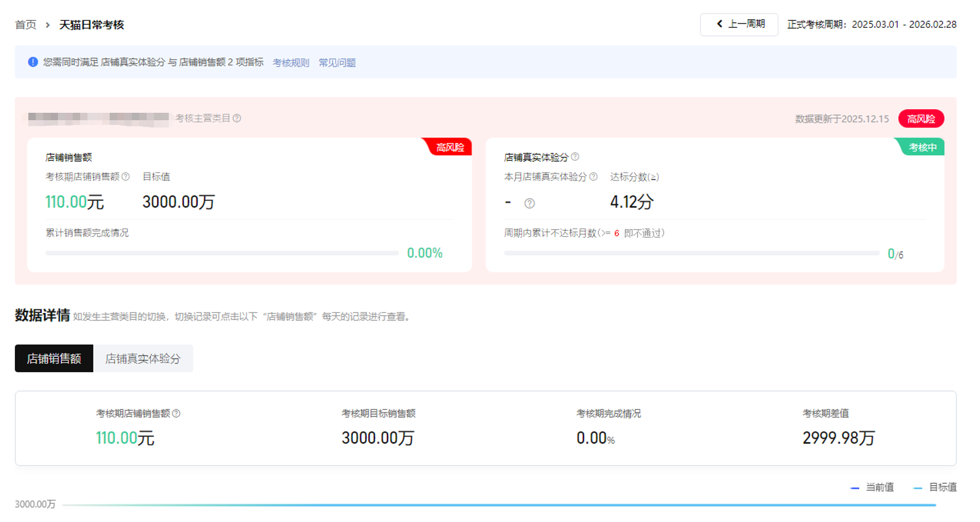This screenshot has width=980, height=522.
Task: Click the red 高风险 badge near update date
Action: point(921,119)
